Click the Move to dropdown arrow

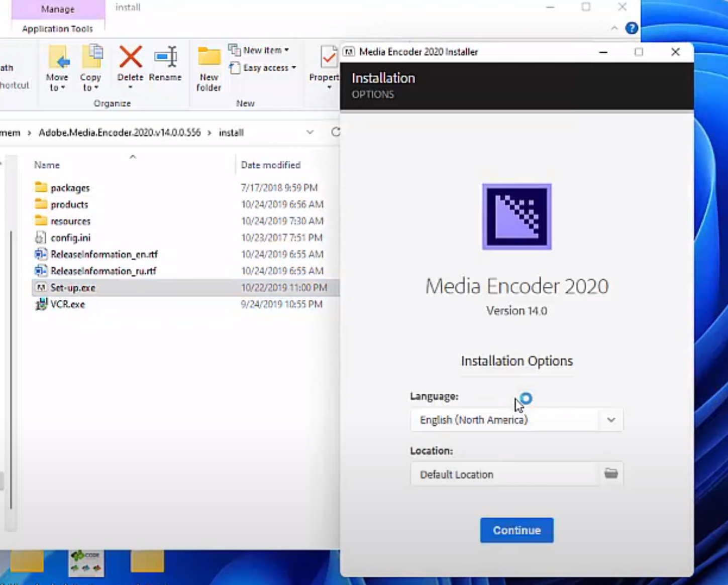63,88
